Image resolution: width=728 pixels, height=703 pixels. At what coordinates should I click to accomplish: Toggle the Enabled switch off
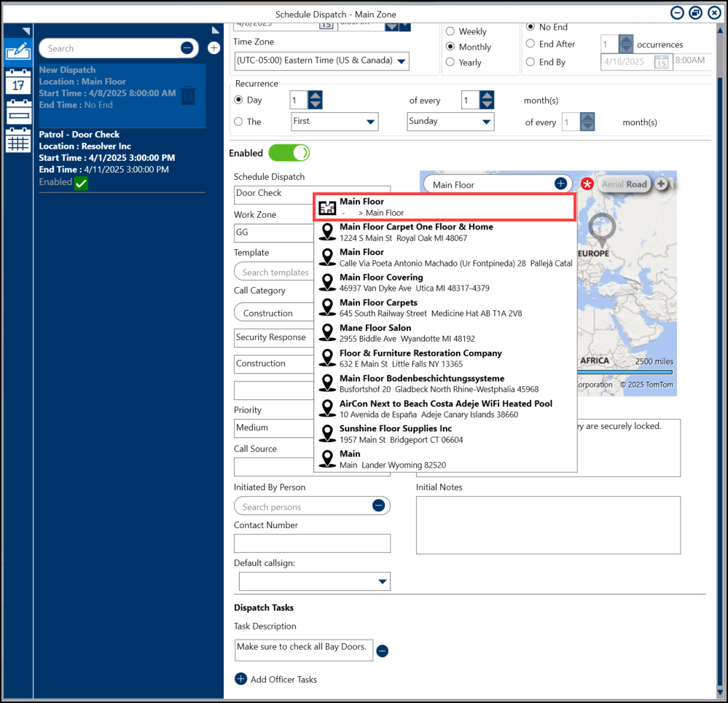click(289, 153)
